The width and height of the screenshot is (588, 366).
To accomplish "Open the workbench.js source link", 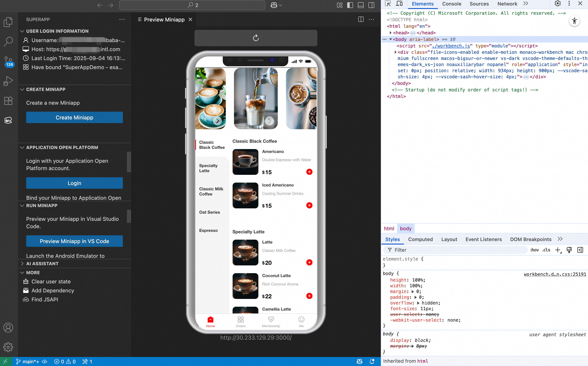I will (x=451, y=46).
